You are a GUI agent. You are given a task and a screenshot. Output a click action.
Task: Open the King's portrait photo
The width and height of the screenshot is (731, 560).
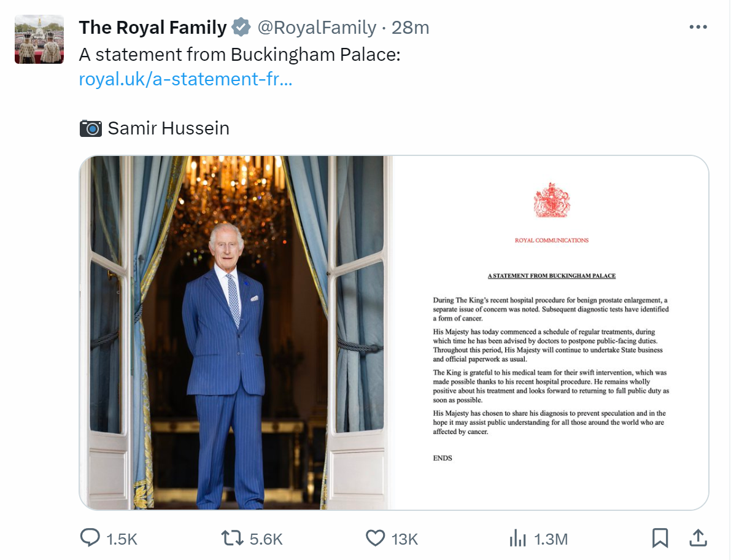(236, 332)
